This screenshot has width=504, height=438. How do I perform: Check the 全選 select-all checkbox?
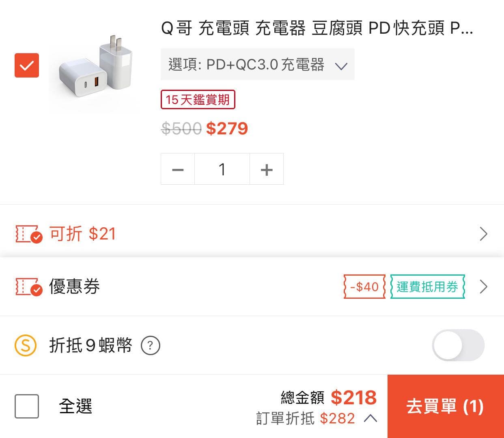pyautogui.click(x=26, y=406)
